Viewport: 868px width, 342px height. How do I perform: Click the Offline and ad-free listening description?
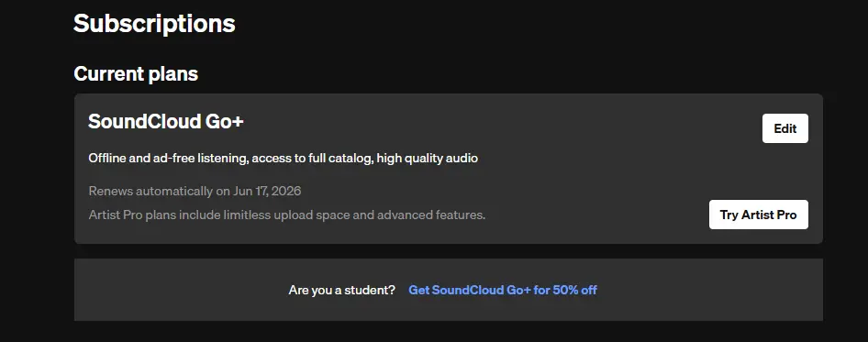(283, 159)
